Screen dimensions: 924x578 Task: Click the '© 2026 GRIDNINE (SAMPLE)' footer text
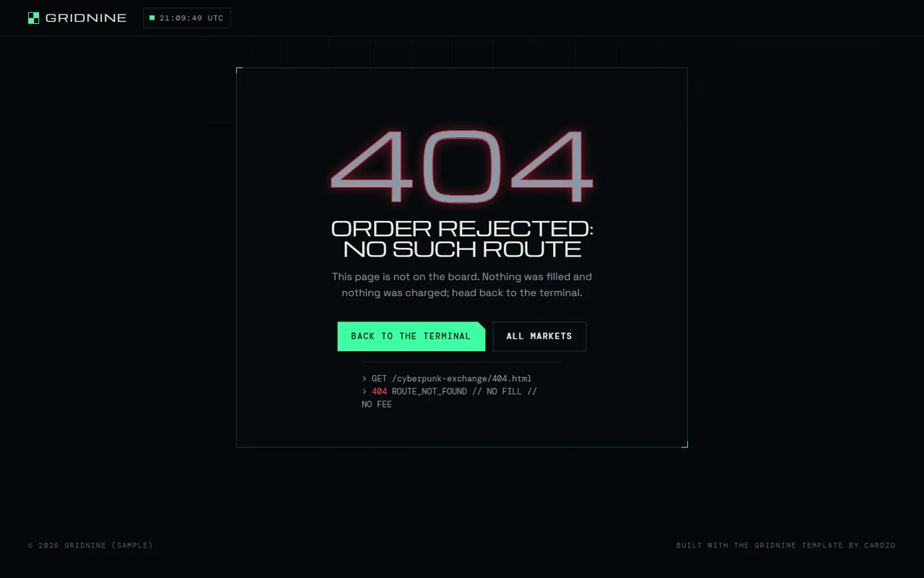click(x=91, y=545)
